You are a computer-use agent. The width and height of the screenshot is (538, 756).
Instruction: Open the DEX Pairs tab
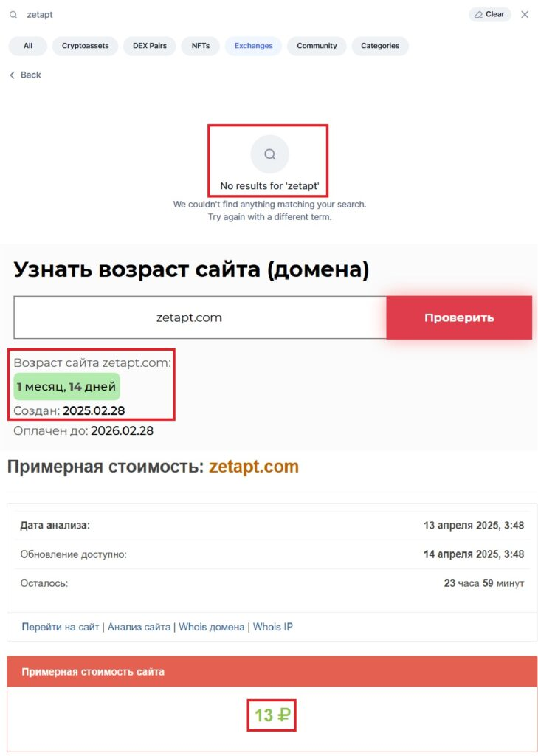[149, 46]
